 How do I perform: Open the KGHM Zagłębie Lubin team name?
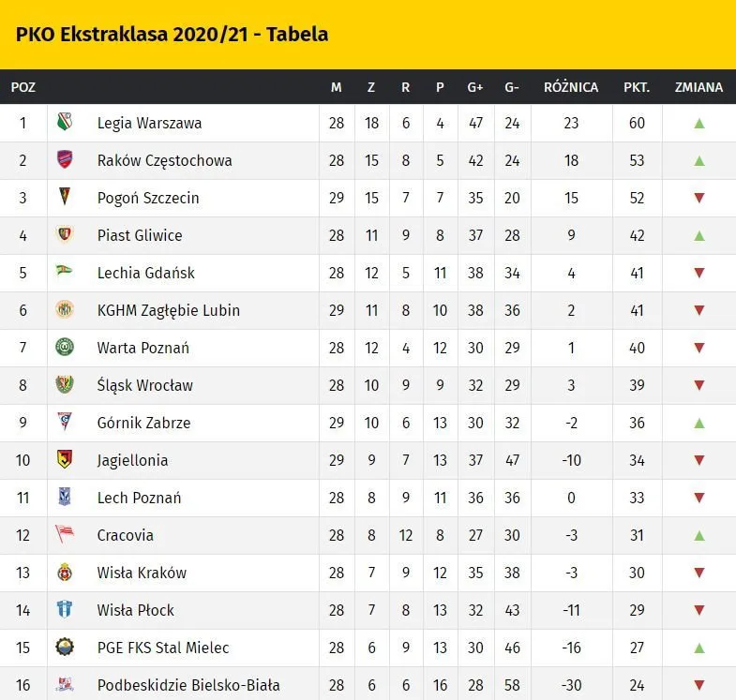coord(169,310)
